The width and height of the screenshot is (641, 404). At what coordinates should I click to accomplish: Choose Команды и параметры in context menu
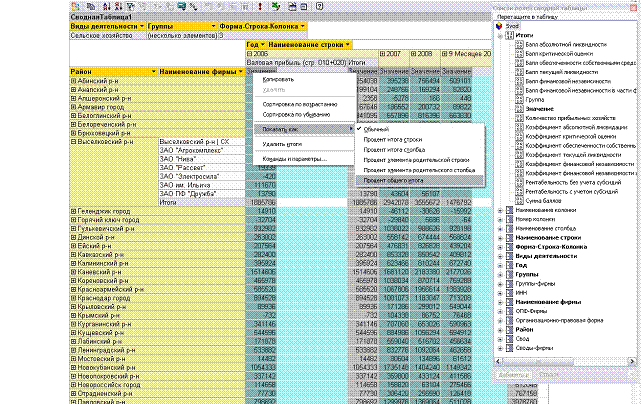[x=294, y=159]
